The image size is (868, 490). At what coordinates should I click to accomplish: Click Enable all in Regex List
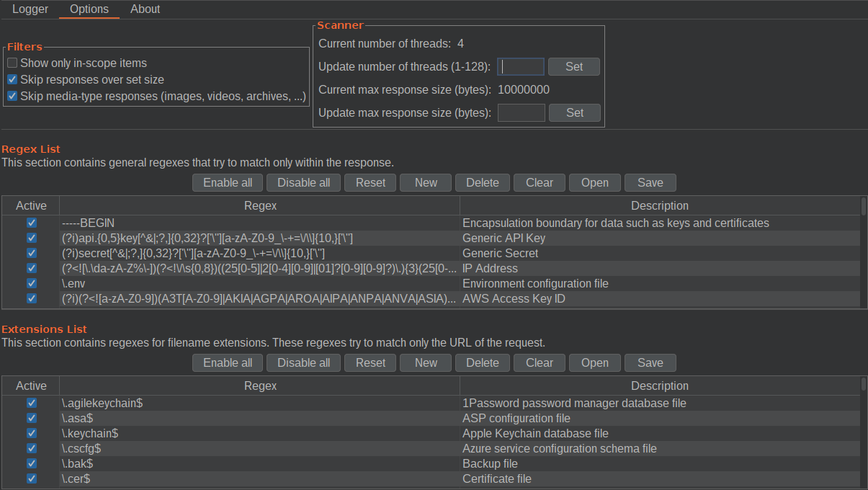pos(228,183)
